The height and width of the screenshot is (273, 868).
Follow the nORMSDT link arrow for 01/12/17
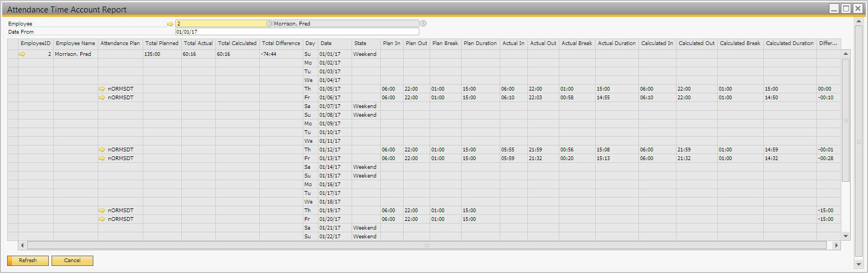(x=101, y=150)
